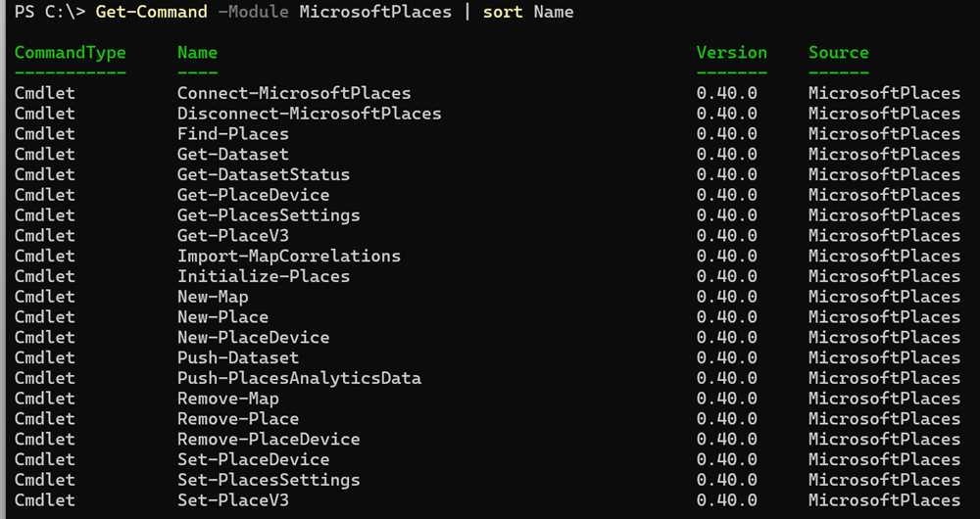Click the Get-PlaceV3 cmdlet name
Screen dimensions: 980x519
point(233,235)
